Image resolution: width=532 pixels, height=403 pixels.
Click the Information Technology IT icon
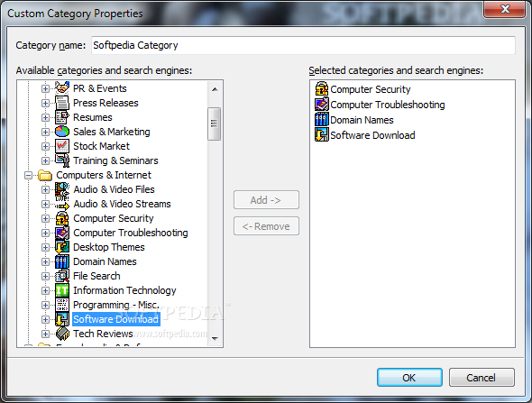coord(62,290)
